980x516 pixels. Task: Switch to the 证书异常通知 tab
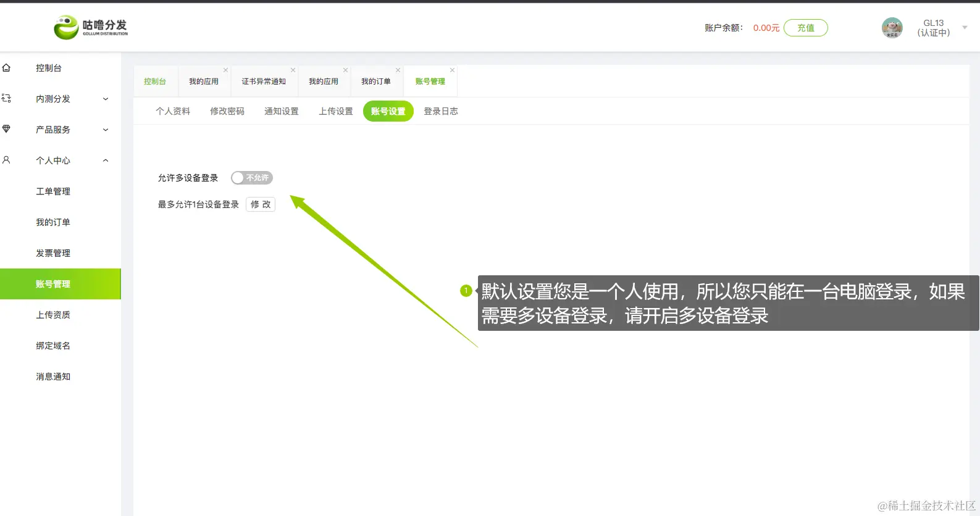tap(264, 81)
